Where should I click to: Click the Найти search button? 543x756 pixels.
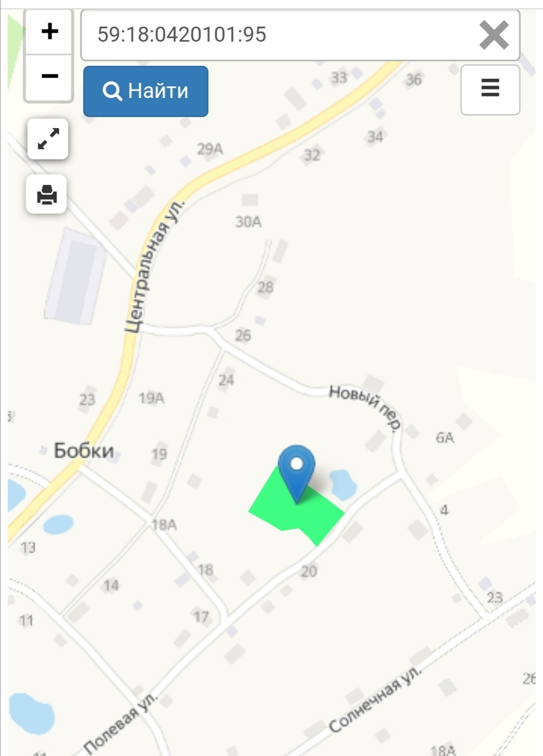click(x=146, y=91)
